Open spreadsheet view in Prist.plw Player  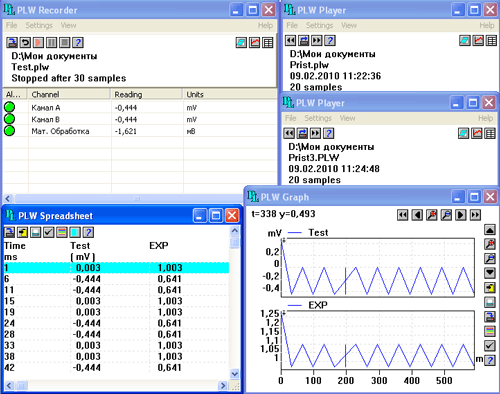(x=491, y=40)
